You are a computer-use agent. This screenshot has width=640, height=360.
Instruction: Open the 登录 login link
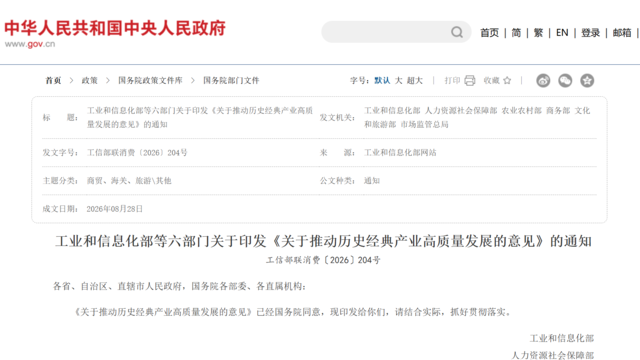point(591,33)
